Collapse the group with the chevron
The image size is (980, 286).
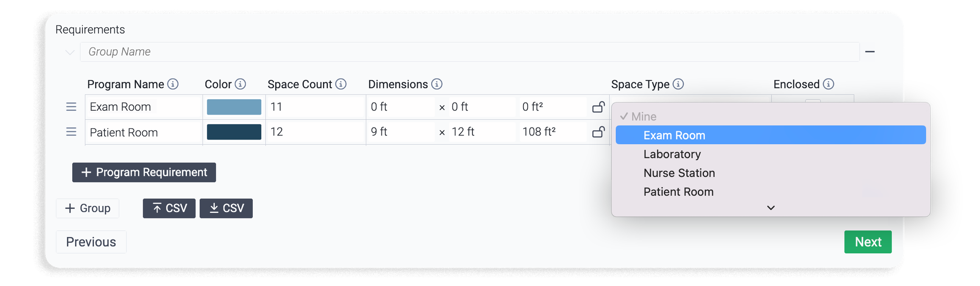click(x=70, y=52)
